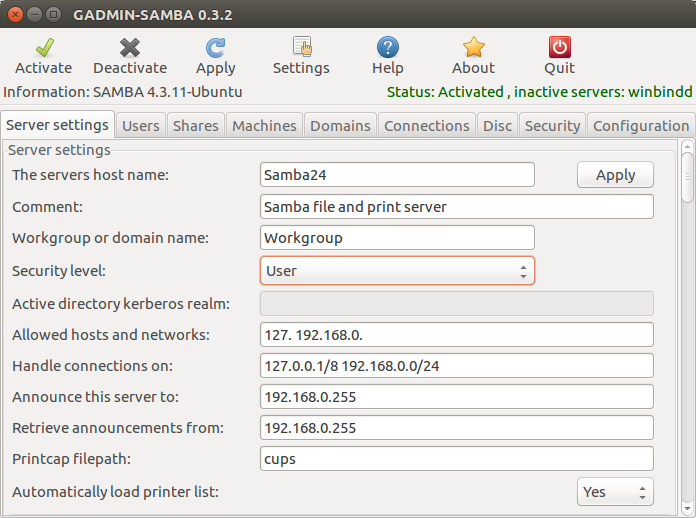696x518 pixels.
Task: Click the vertical scrollbar handle
Action: click(687, 177)
